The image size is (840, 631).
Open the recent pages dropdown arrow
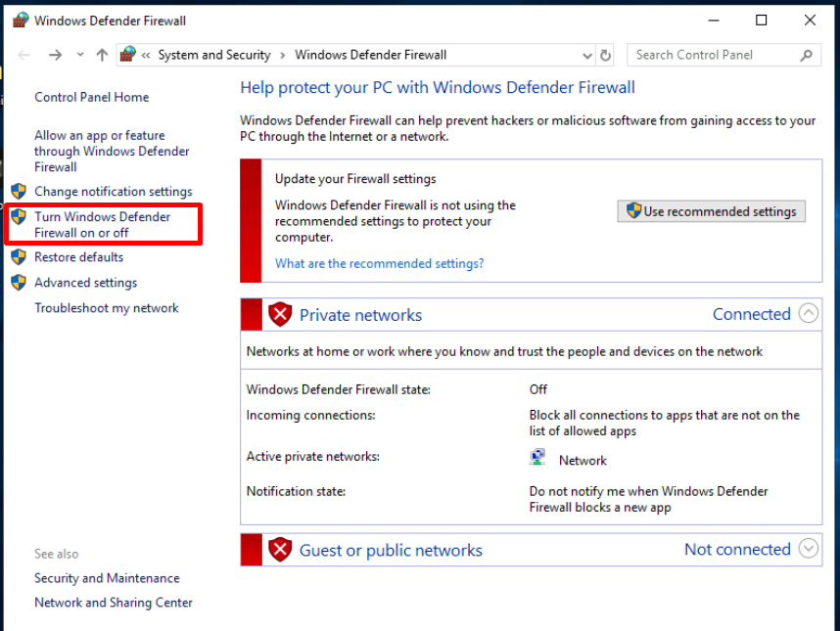pyautogui.click(x=78, y=56)
